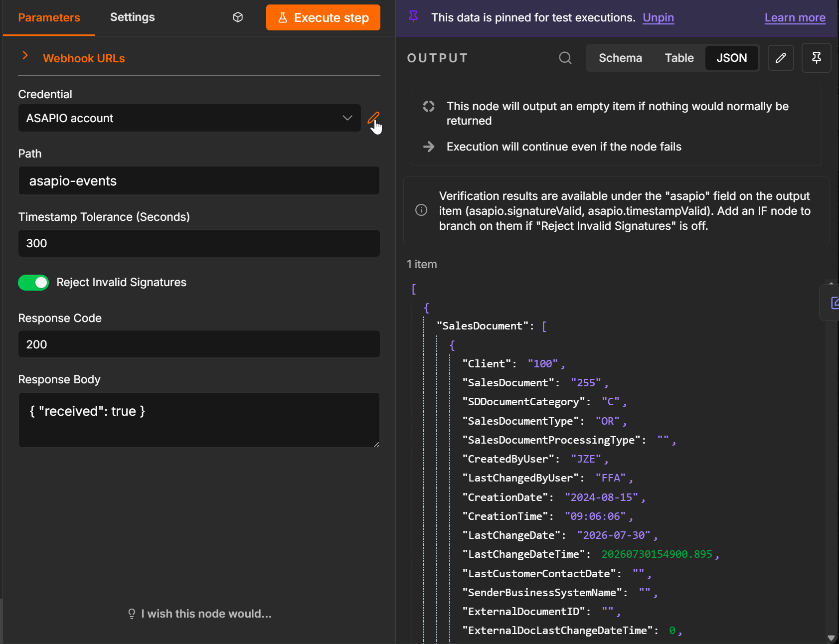Click the "LastCustomerContactDate" key
This screenshot has height=644, width=839.
539,574
